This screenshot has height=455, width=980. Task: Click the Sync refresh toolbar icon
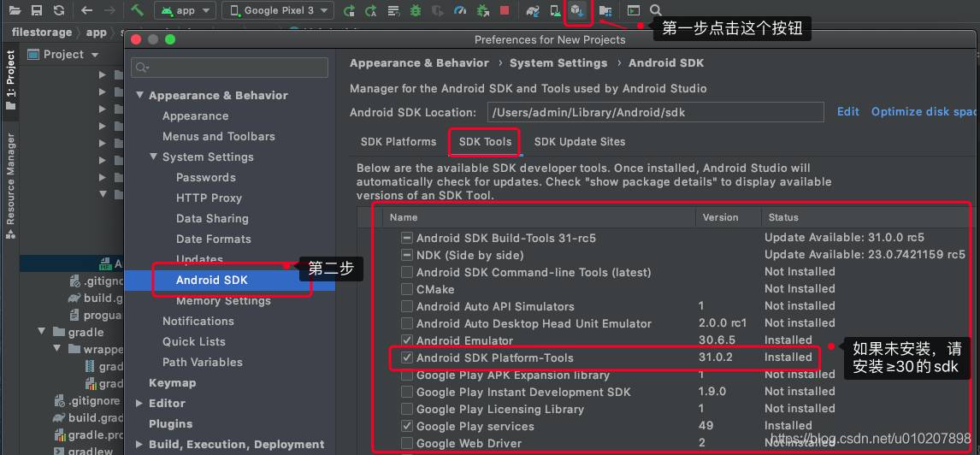[x=59, y=10]
